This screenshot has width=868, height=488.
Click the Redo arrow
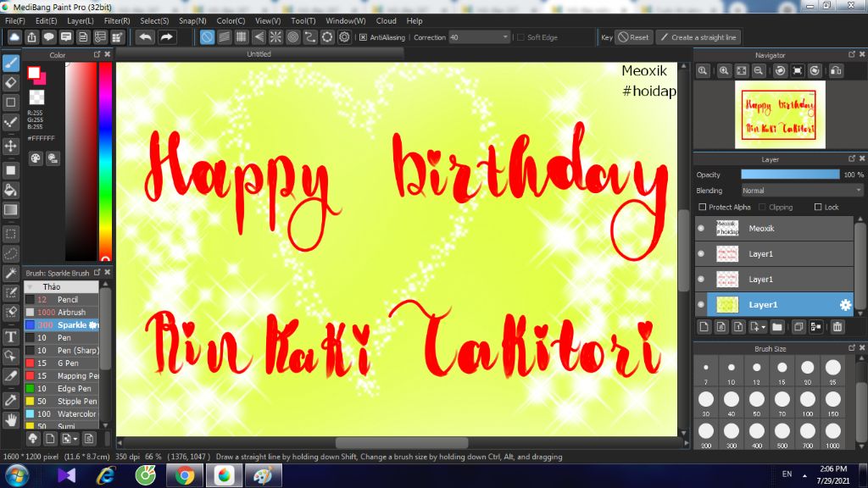166,37
